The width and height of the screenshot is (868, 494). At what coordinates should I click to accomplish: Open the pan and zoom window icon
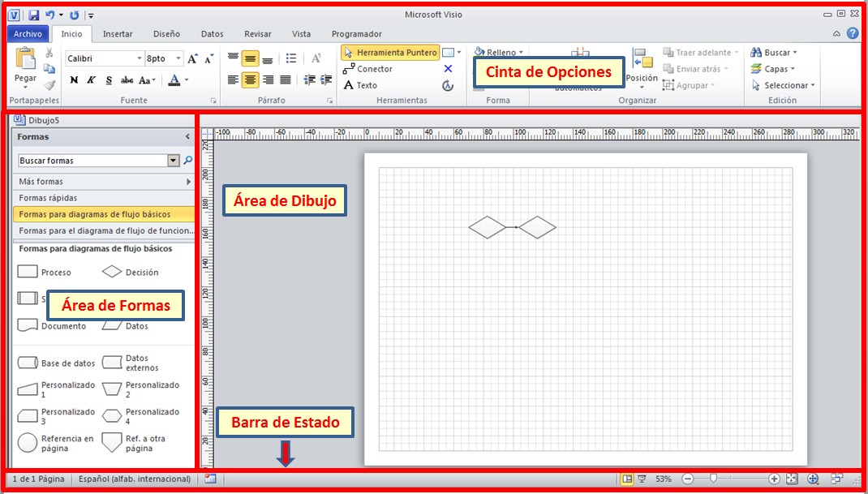click(x=813, y=479)
